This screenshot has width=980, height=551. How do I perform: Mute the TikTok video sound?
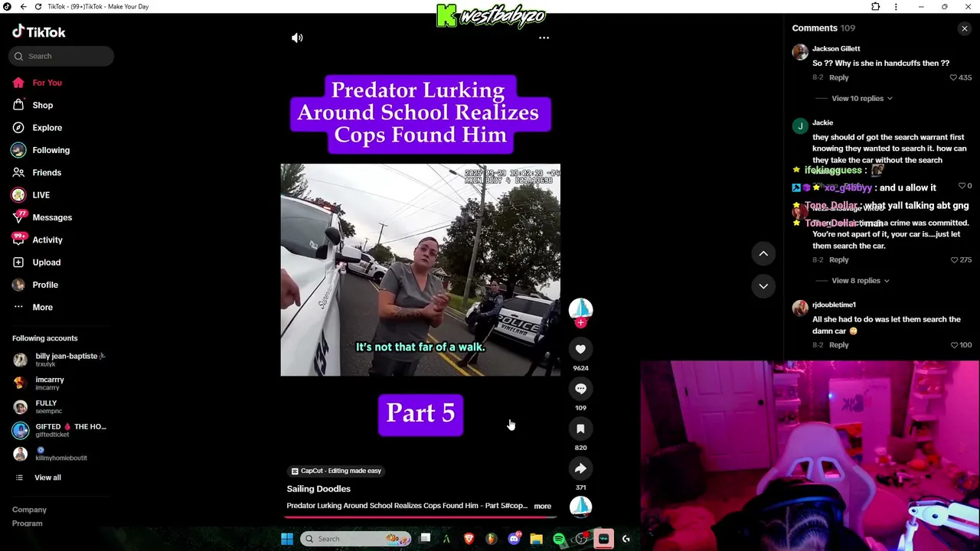(x=297, y=37)
